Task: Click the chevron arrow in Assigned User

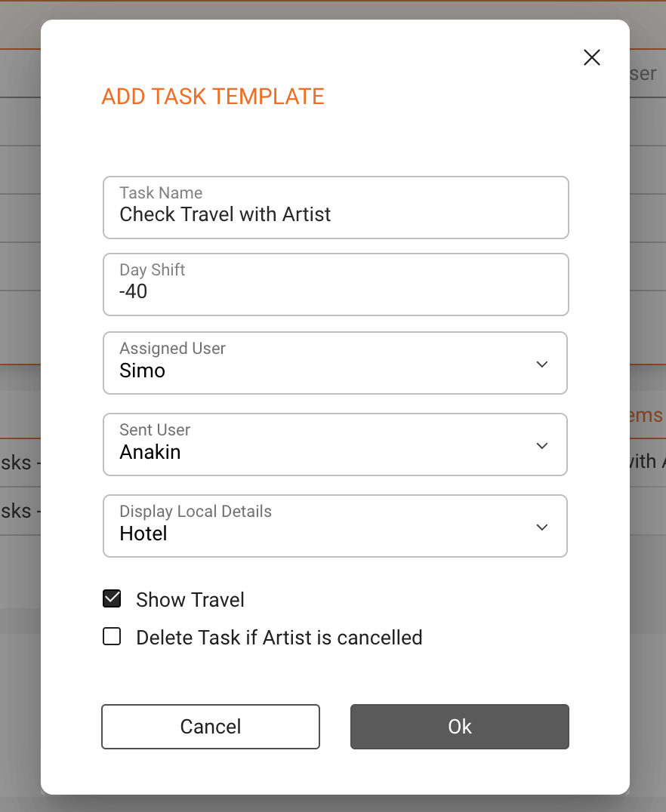Action: [541, 364]
